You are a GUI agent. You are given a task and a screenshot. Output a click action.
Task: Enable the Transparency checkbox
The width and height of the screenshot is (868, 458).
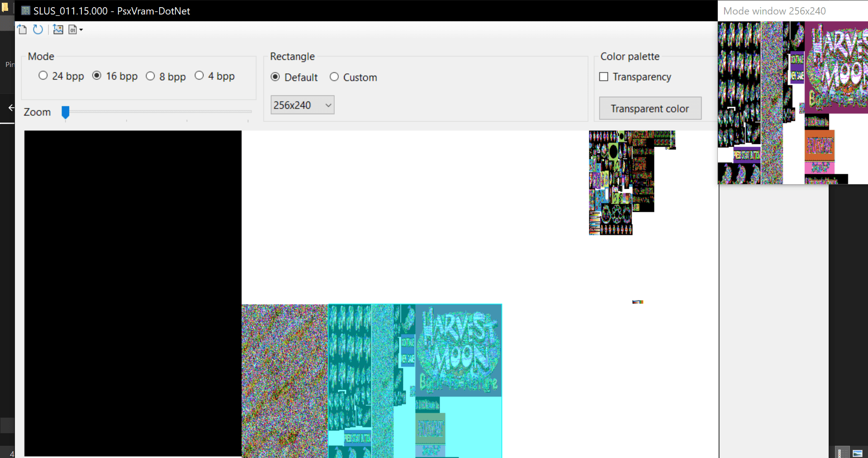point(635,77)
